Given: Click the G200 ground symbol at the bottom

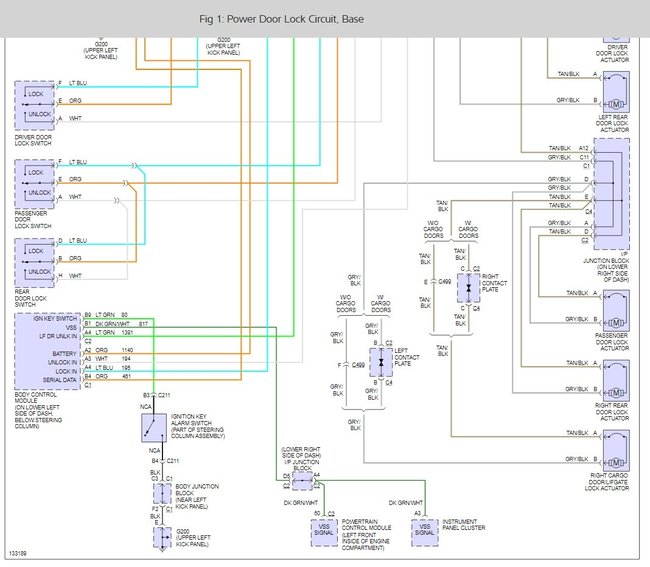Looking at the screenshot, I should [x=162, y=538].
